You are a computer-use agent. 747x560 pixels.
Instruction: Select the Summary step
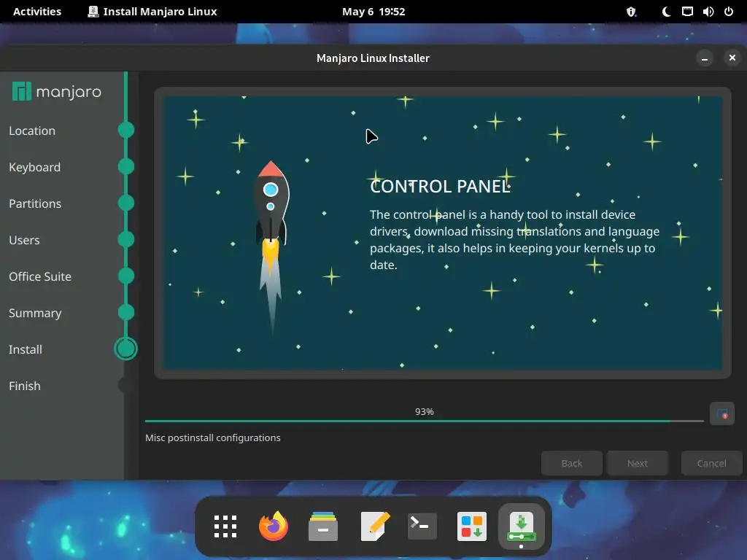point(35,313)
